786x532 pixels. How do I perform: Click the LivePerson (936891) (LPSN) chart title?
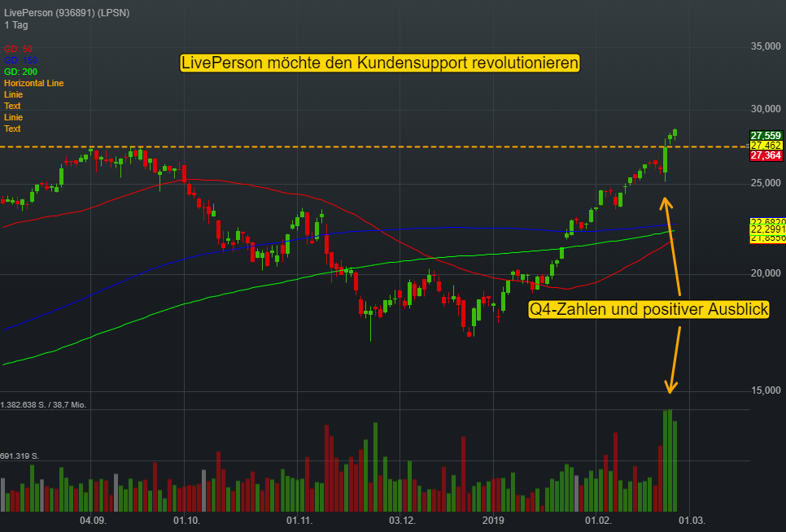coord(67,12)
